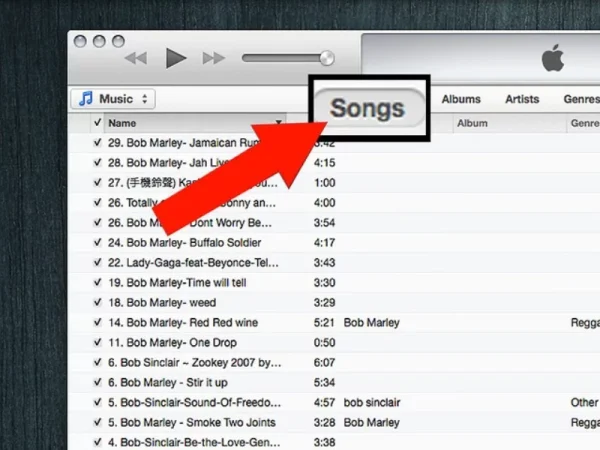Uncheck the One Drop checkbox
The width and height of the screenshot is (600, 450).
pyautogui.click(x=98, y=342)
